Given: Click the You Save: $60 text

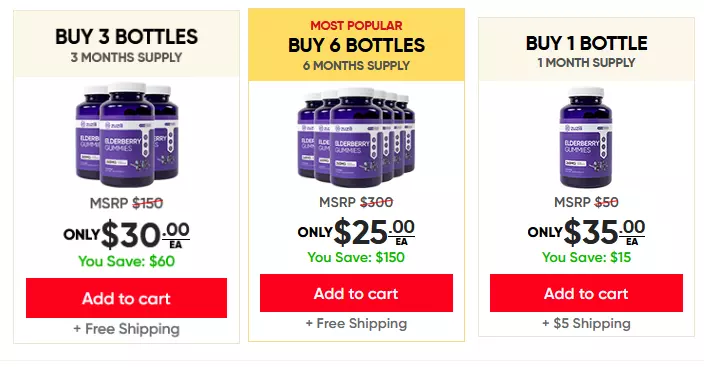Looking at the screenshot, I should coord(126,261).
